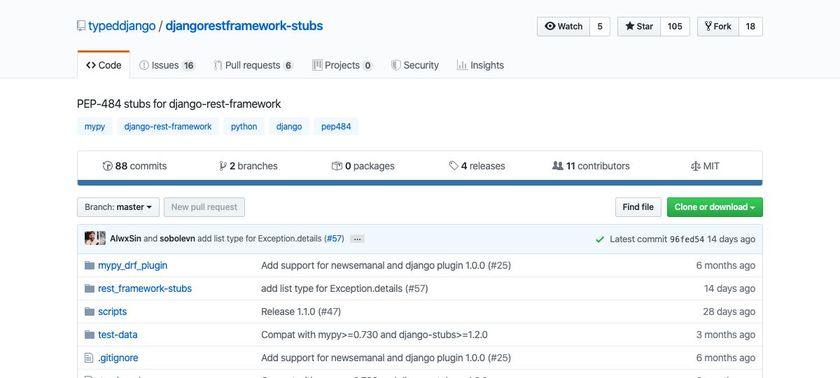Click the mypy_drf_plugin folder icon

(x=89, y=266)
